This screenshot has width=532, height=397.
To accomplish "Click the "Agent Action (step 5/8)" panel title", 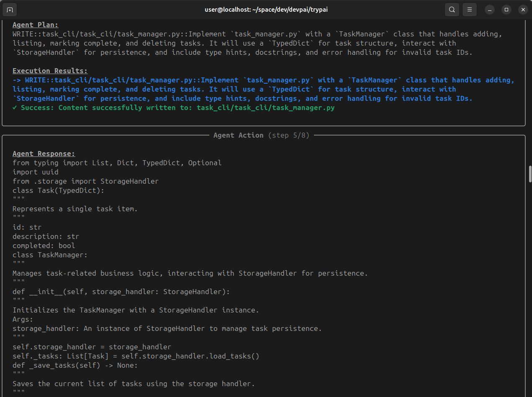I will coord(261,135).
